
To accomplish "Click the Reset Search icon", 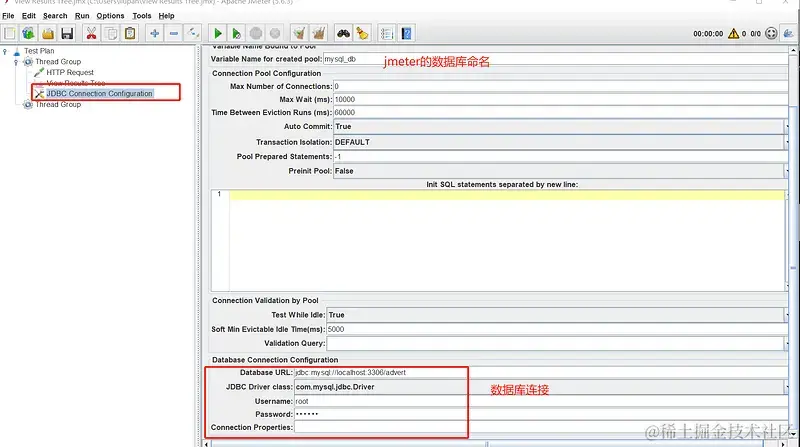I will click(x=362, y=34).
